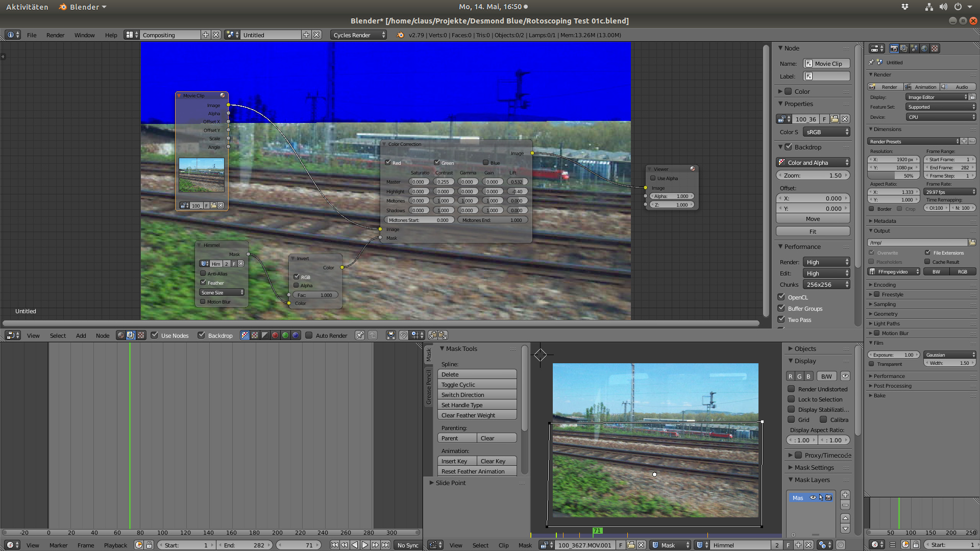
Task: Hide the Mas mask layer
Action: point(813,497)
